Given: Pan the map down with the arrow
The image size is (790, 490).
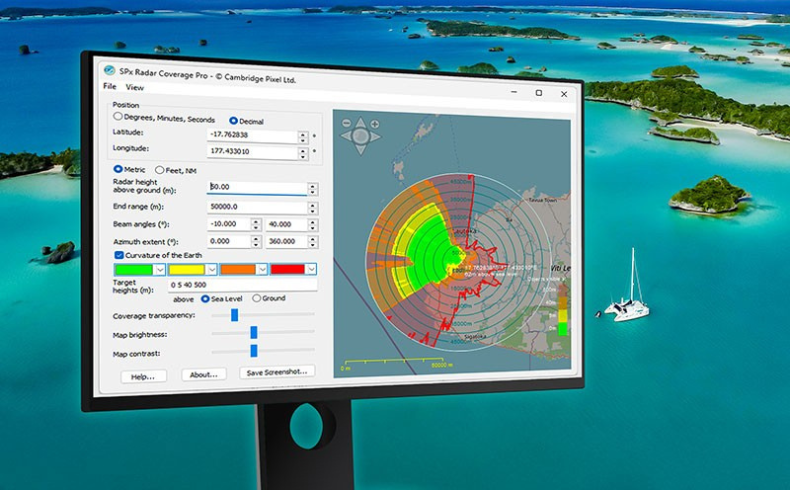Looking at the screenshot, I should point(361,148).
